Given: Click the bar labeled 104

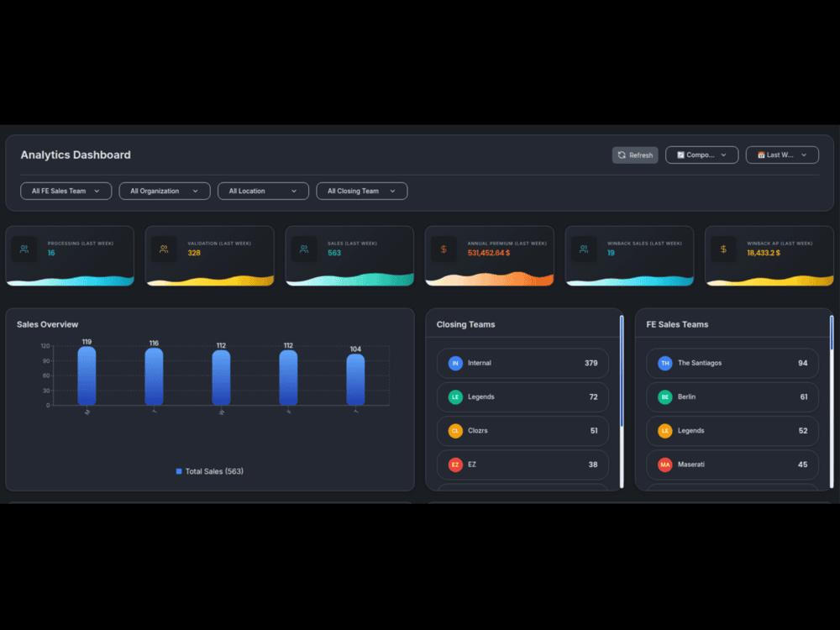Looking at the screenshot, I should click(x=355, y=380).
